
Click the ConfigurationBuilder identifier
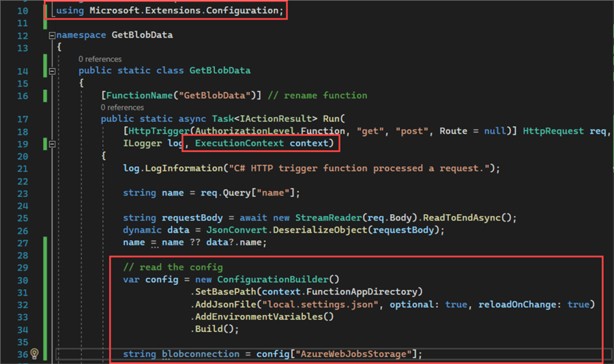[x=273, y=279]
